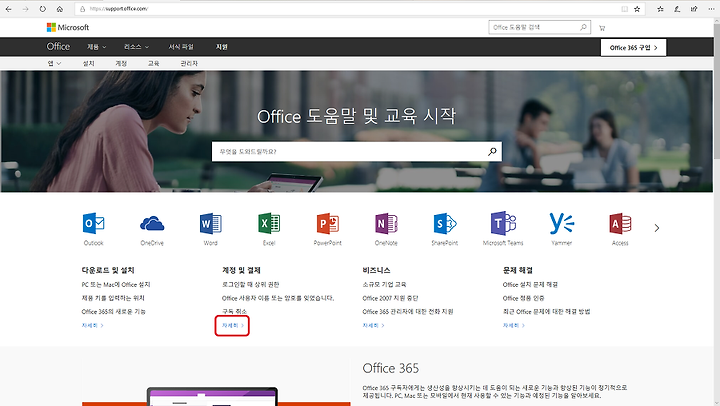Open 교육 in the sub navigation
The height and width of the screenshot is (406, 720).
coord(153,63)
